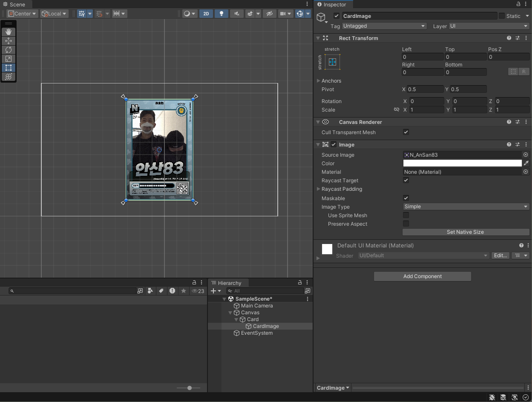Open the SampleScene kebab menu in Hierarchy
Image resolution: width=532 pixels, height=402 pixels.
pos(308,299)
